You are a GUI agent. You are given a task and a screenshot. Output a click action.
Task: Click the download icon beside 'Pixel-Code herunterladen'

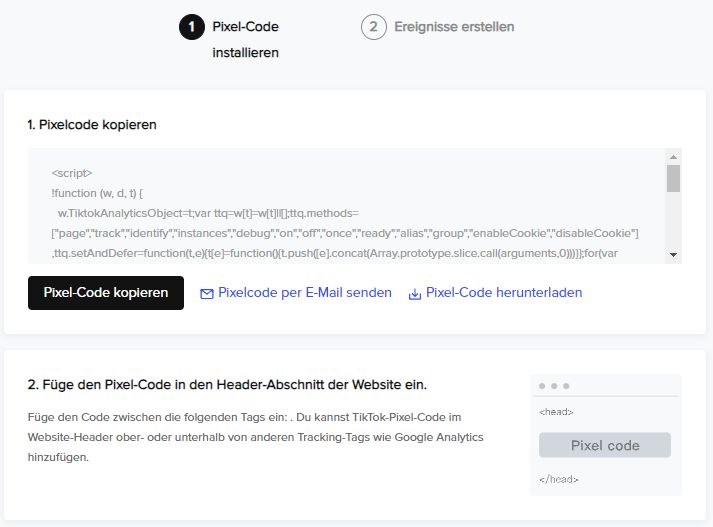pos(415,294)
